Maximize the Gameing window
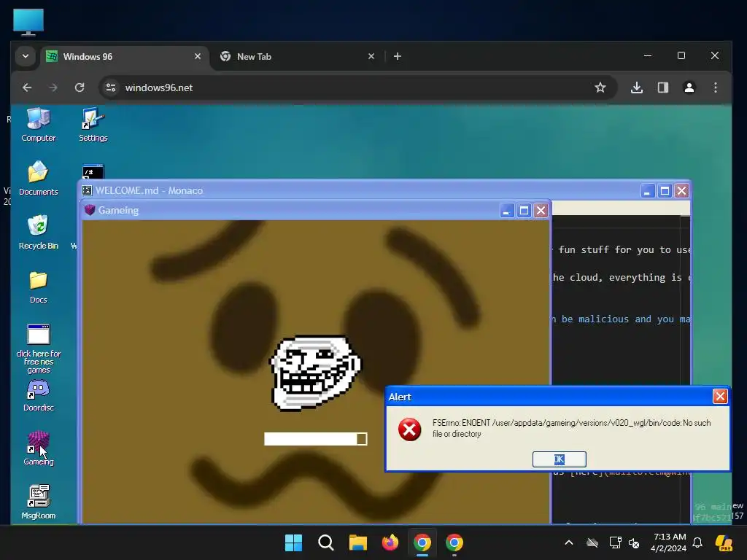 point(524,211)
